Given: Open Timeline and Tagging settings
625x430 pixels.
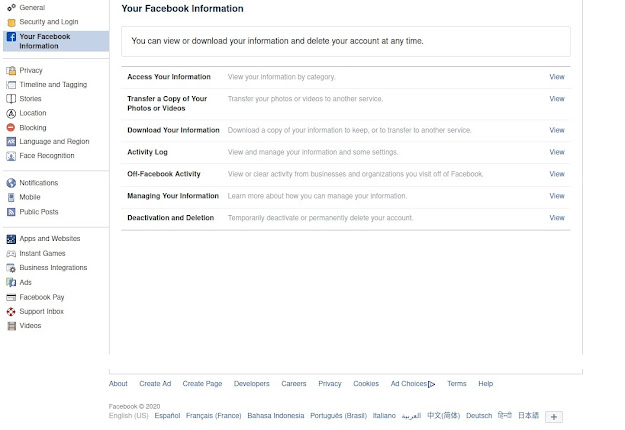Looking at the screenshot, I should [x=53, y=85].
